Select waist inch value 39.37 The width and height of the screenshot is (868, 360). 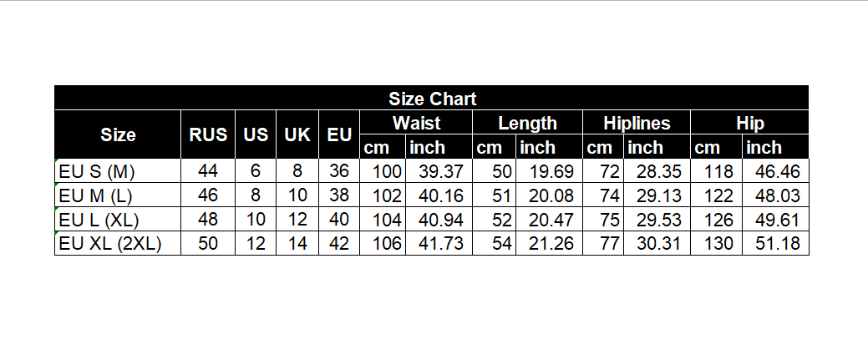tap(439, 171)
